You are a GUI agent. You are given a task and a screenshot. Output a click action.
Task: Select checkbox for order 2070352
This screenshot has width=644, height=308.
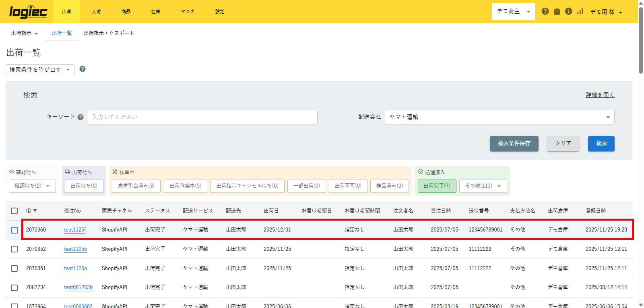pos(14,249)
